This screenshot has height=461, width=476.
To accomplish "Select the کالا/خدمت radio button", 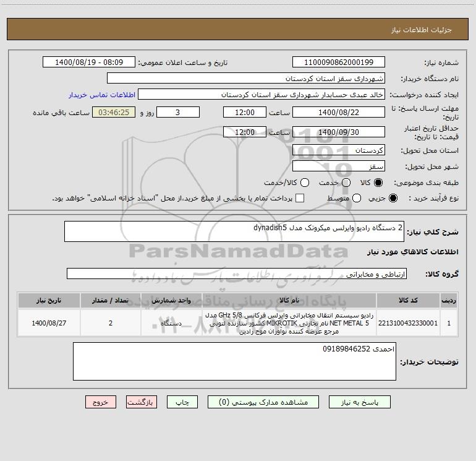I will pos(305,183).
